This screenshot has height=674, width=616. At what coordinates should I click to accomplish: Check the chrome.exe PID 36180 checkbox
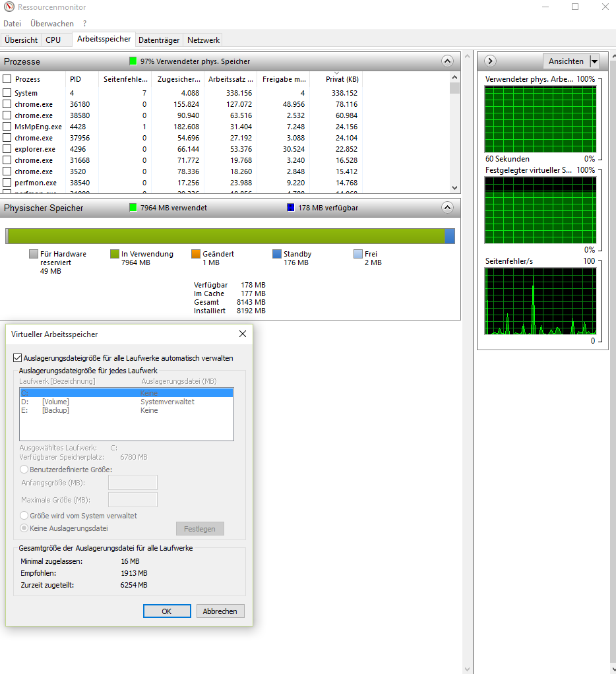pos(7,104)
